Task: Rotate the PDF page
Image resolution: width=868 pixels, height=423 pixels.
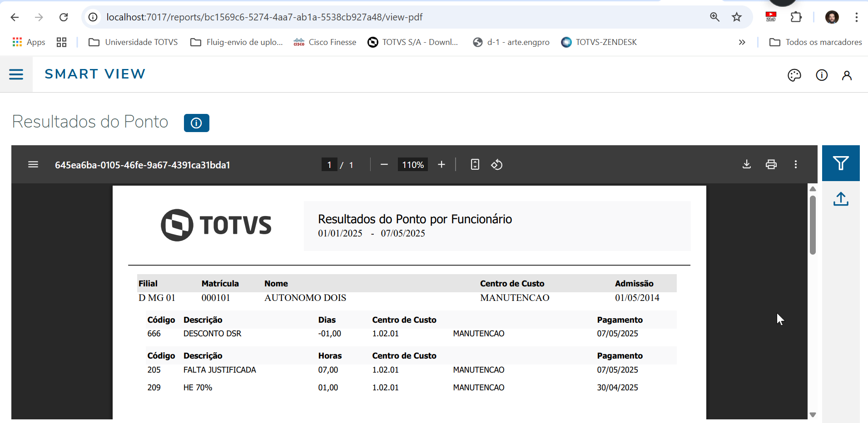Action: 496,164
